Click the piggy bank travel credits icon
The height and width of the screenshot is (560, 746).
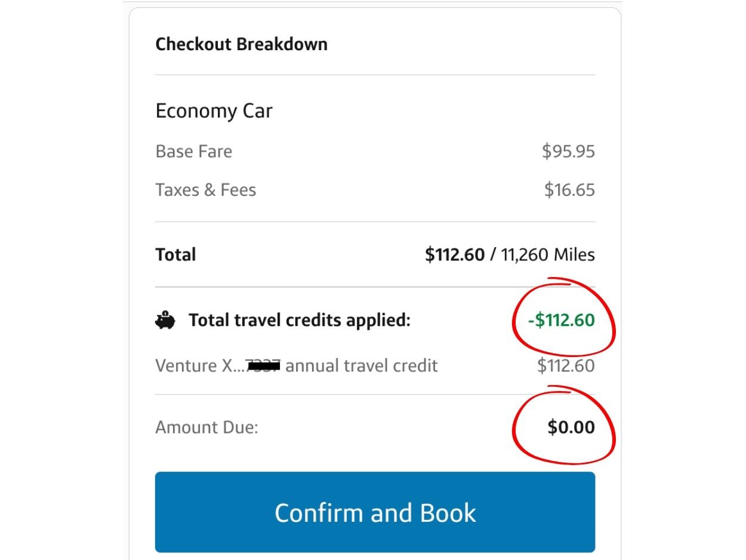(165, 321)
